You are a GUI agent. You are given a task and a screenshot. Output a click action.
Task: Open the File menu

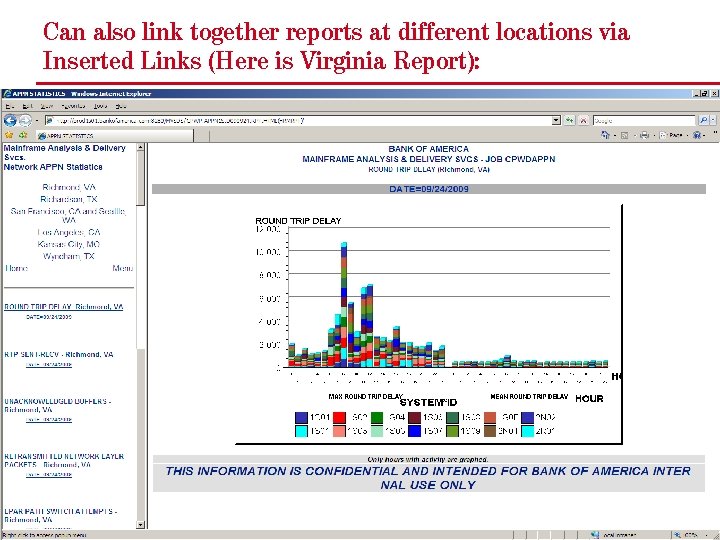point(10,106)
